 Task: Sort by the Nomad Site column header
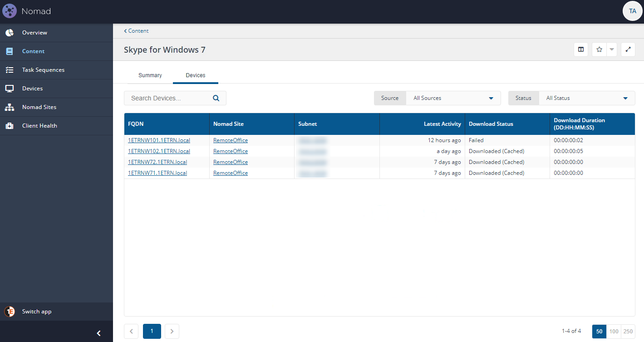(252, 124)
